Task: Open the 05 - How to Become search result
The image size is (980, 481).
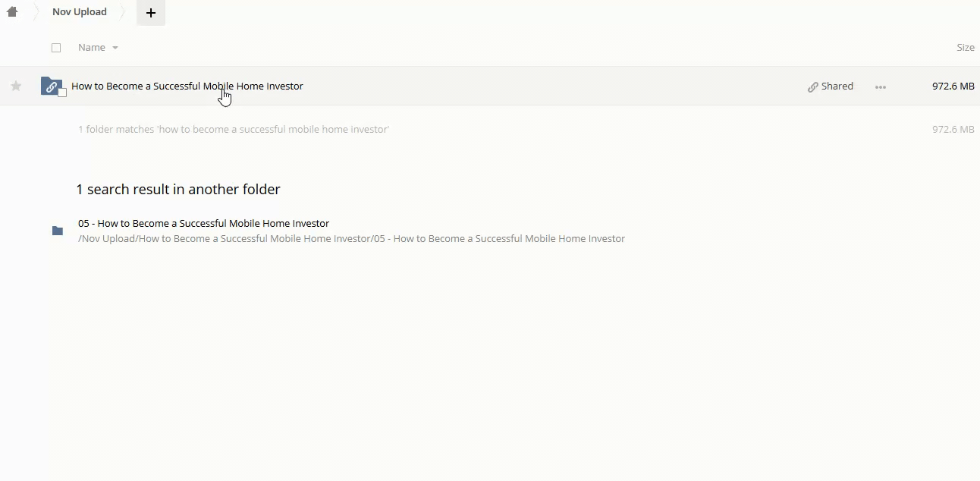Action: [203, 224]
